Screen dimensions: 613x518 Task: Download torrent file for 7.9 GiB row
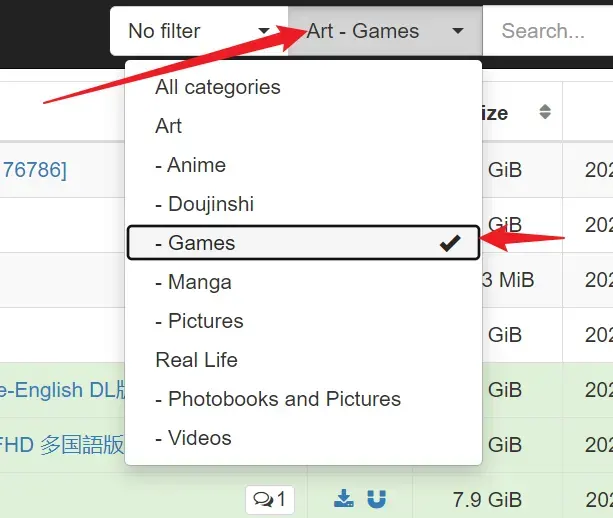tap(344, 499)
